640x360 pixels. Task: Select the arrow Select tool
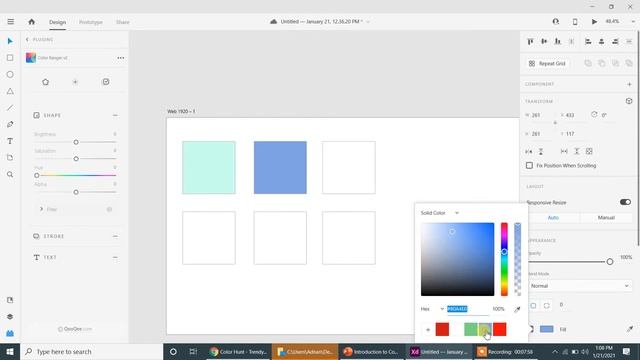[10, 41]
